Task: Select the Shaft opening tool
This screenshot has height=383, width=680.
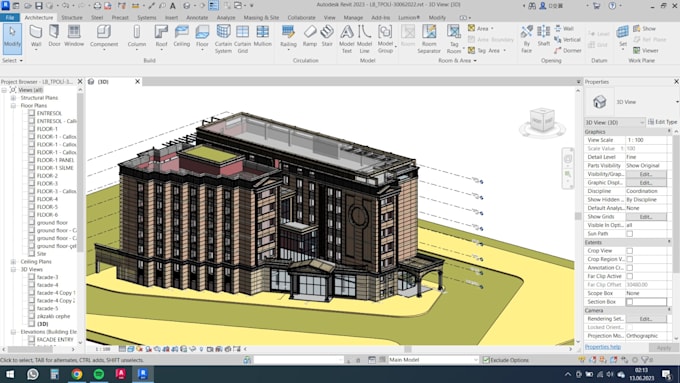Action: pyautogui.click(x=543, y=36)
